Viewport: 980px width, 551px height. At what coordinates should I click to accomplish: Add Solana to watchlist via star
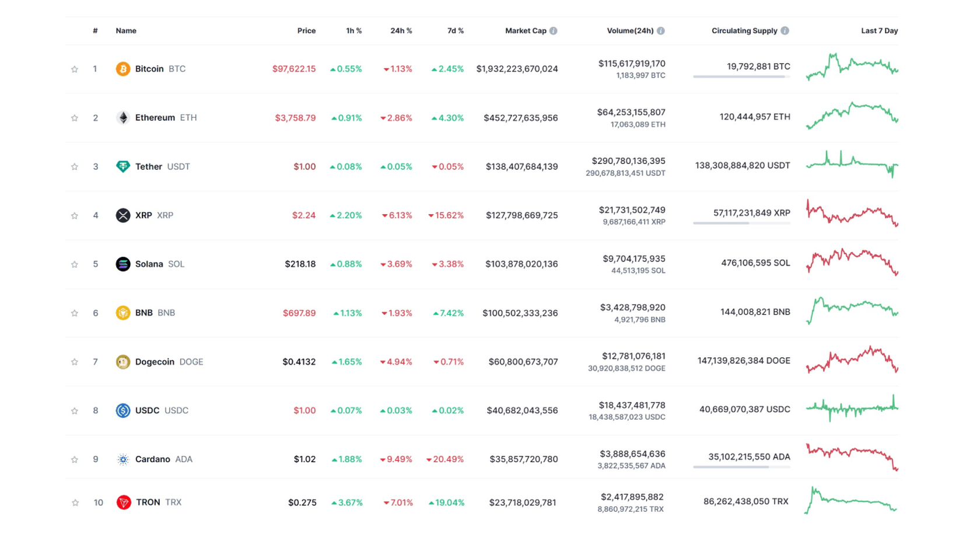click(75, 264)
